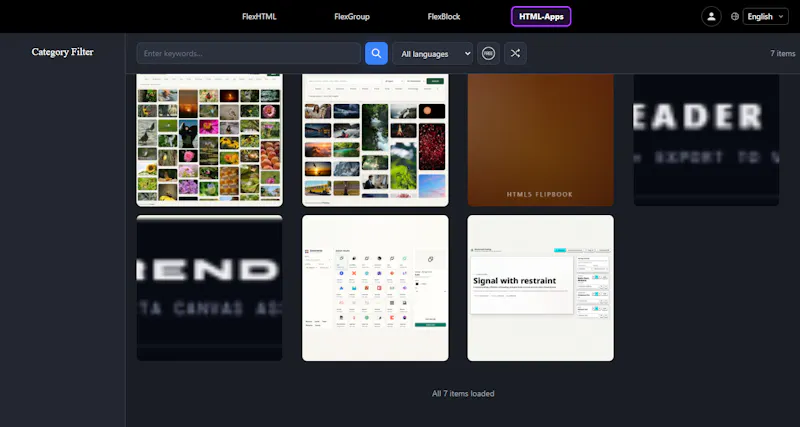This screenshot has width=800, height=427.
Task: Expand the All languages dropdown
Action: tap(433, 54)
